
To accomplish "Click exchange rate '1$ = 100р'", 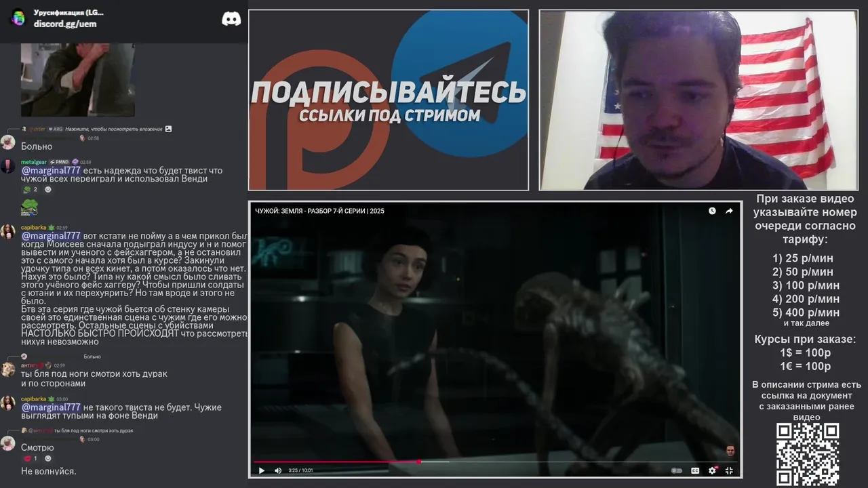I will pos(806,353).
